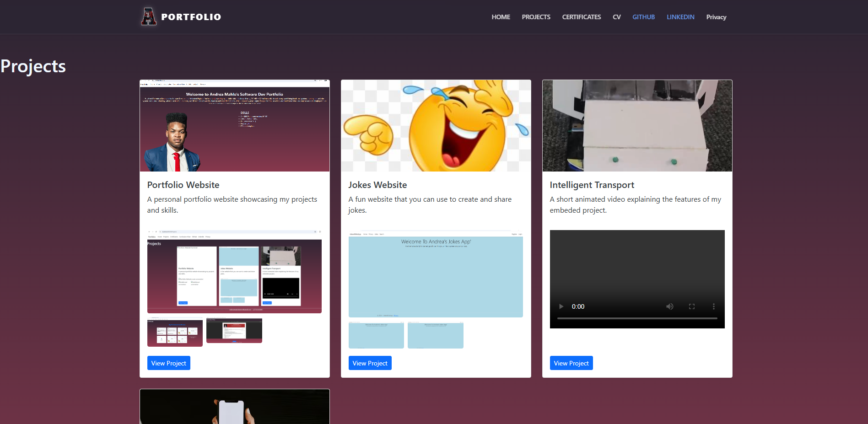Select the certificates page small thumbnail
This screenshot has height=424, width=868.
pos(175,332)
